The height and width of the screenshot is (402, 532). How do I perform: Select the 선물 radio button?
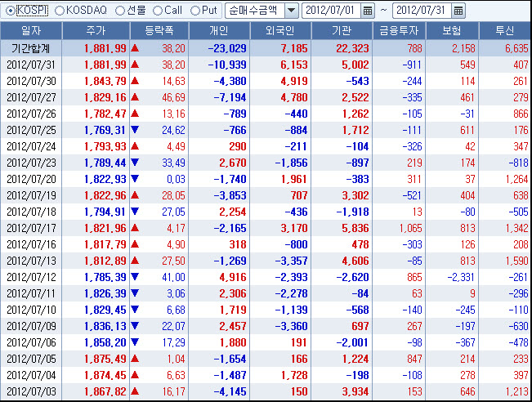click(120, 11)
